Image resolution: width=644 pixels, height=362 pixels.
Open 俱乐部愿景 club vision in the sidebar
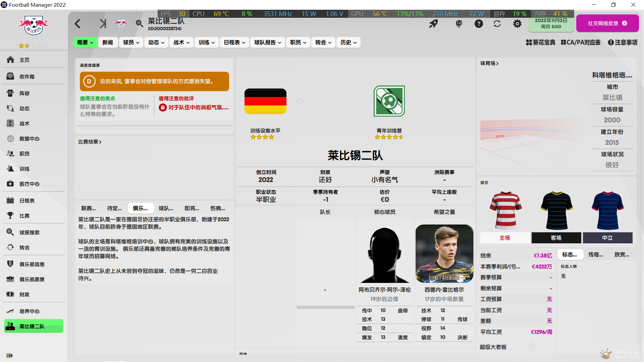tap(34, 279)
